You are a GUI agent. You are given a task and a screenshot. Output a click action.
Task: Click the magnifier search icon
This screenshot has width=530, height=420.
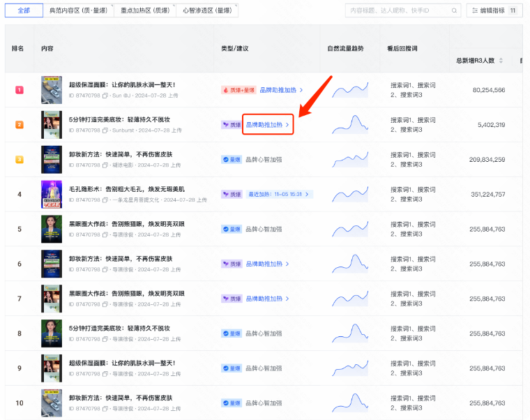(454, 10)
